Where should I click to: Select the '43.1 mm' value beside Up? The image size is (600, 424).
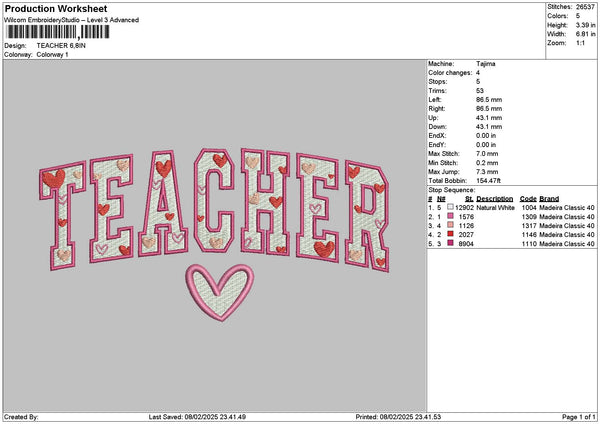pyautogui.click(x=489, y=118)
